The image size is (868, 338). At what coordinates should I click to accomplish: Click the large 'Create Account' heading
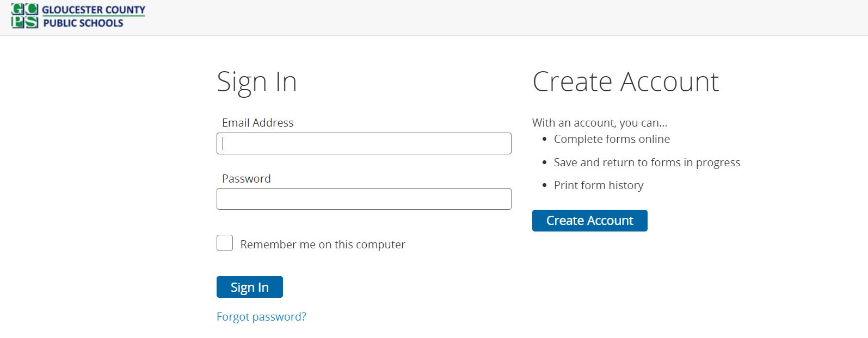pos(626,82)
